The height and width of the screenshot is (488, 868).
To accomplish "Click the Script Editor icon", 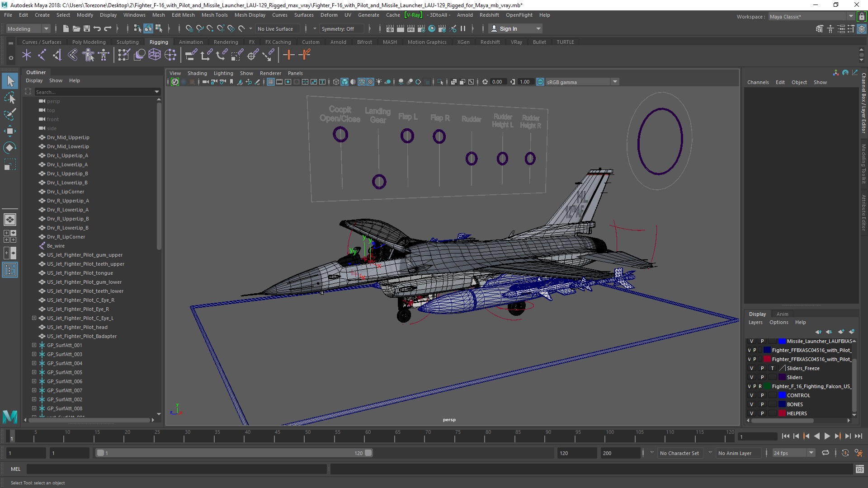I will 859,469.
